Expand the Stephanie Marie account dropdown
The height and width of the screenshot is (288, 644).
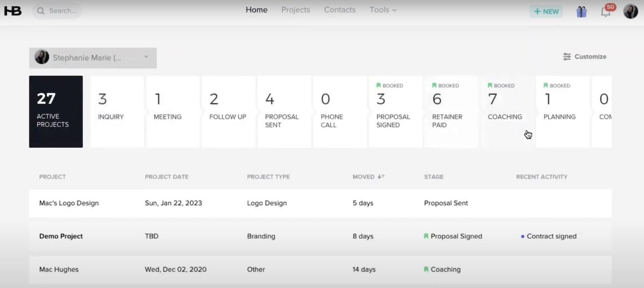coord(147,57)
